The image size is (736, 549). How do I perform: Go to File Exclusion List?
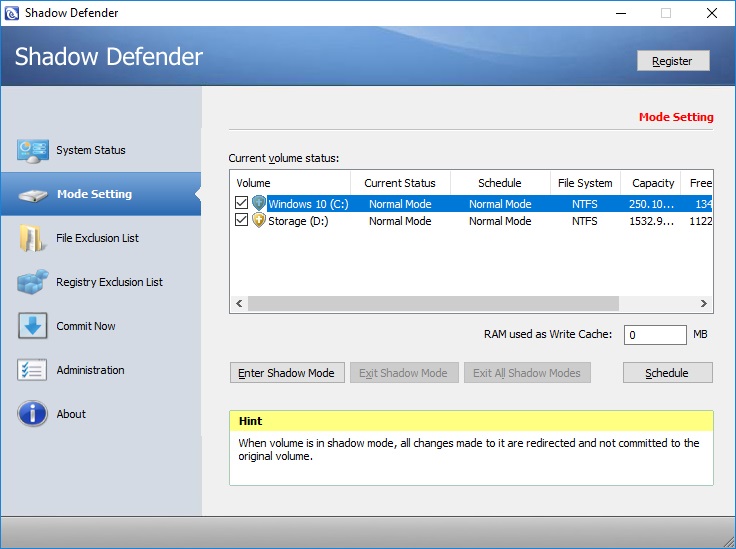(101, 238)
